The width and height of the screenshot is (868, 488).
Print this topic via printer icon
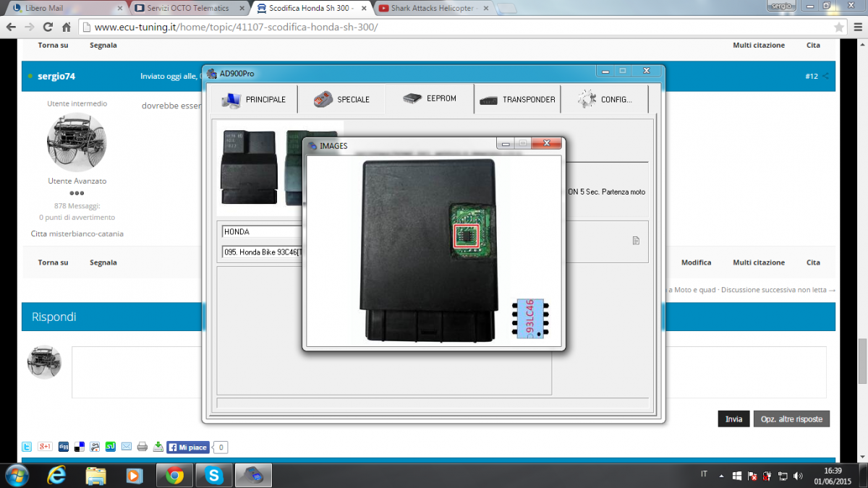pyautogui.click(x=142, y=447)
